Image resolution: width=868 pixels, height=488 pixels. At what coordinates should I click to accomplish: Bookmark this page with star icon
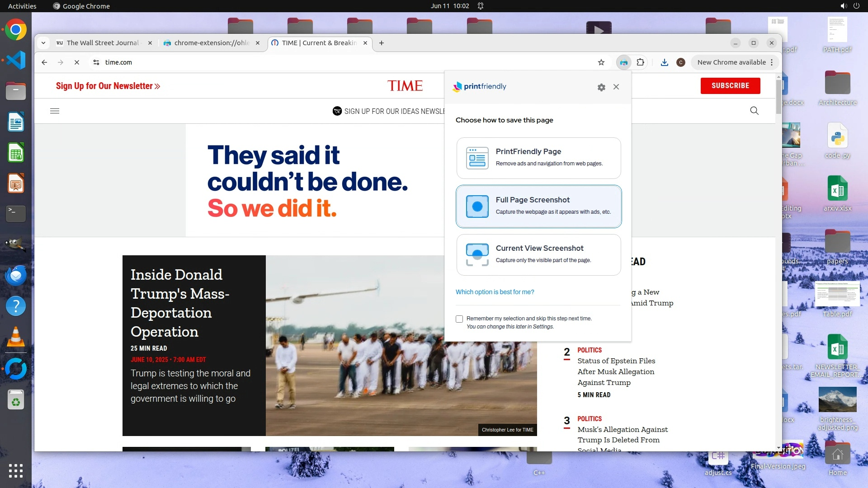tap(601, 62)
